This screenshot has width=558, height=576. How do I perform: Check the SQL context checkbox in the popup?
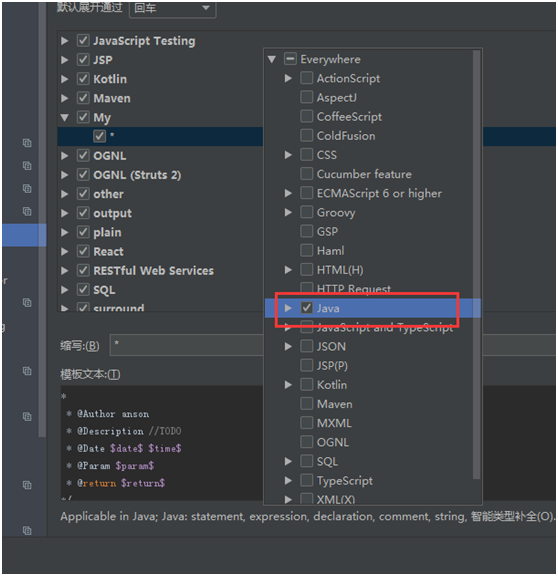coord(307,461)
